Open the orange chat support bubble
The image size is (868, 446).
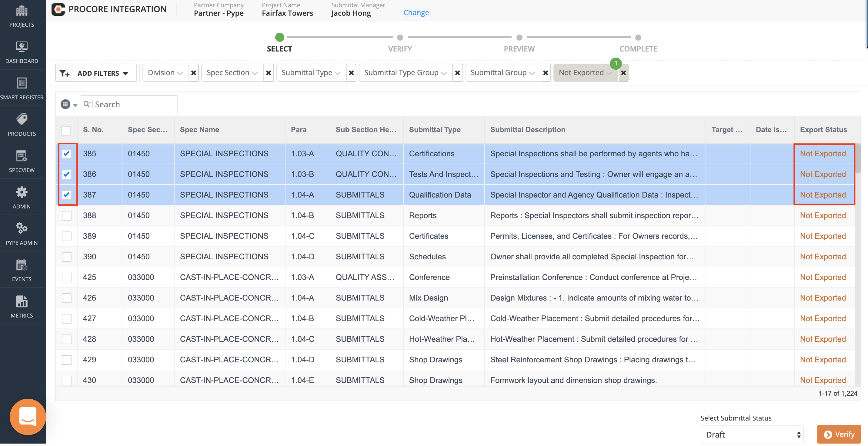(28, 416)
